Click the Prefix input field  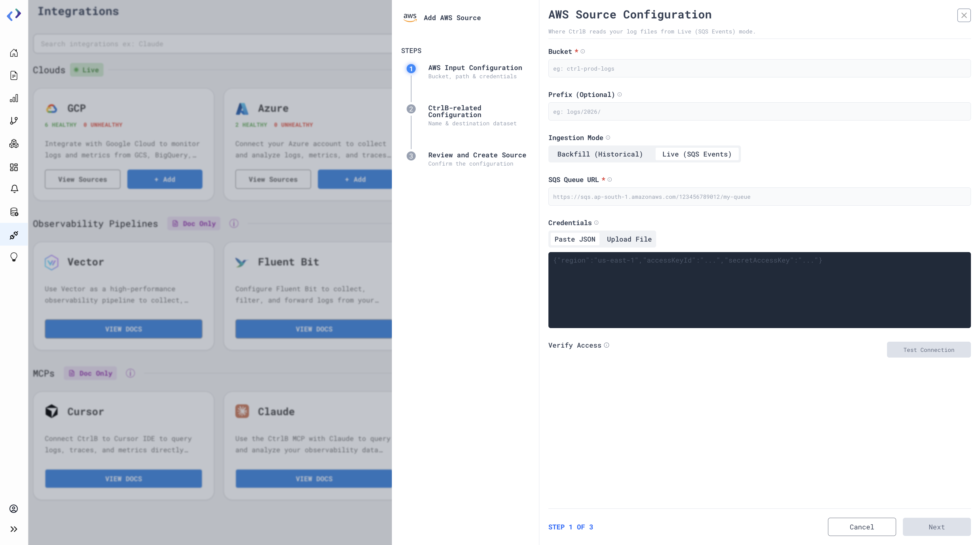pyautogui.click(x=759, y=111)
